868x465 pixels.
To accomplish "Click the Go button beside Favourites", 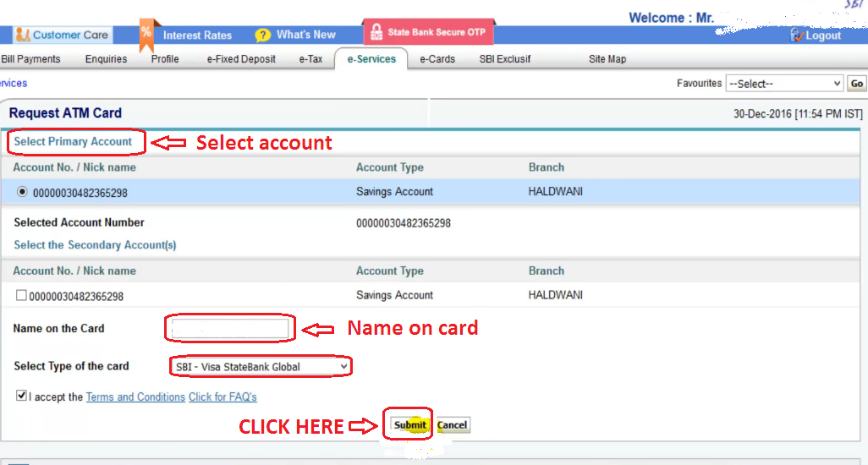I will point(857,84).
